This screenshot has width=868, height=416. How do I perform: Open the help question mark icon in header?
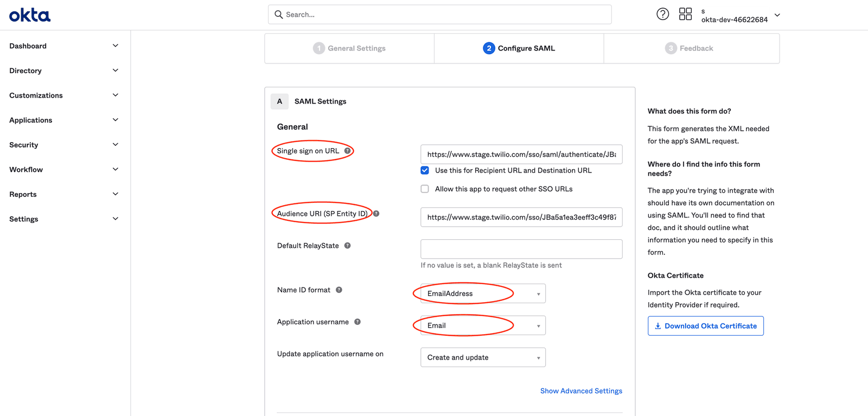[662, 14]
